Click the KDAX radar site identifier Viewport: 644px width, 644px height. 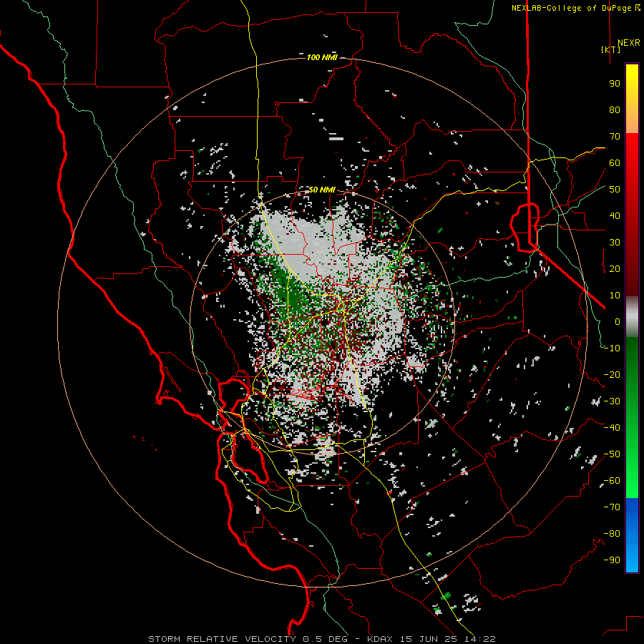point(379,639)
